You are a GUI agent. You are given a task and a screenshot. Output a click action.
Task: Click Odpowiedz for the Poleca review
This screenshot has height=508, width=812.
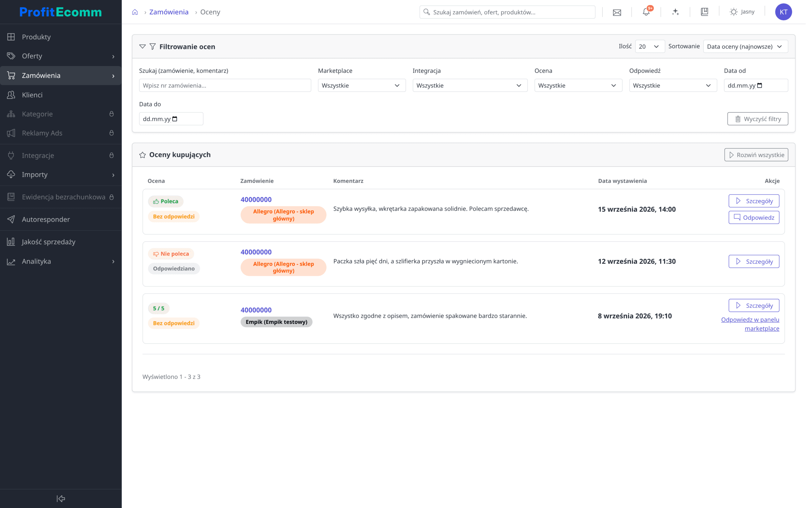point(754,217)
